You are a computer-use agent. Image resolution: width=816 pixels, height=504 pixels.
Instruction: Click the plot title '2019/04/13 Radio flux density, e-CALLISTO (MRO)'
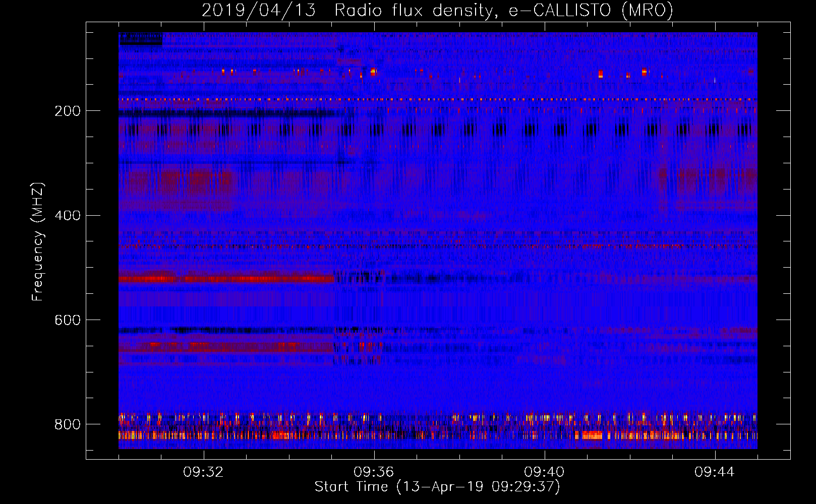pyautogui.click(x=437, y=11)
